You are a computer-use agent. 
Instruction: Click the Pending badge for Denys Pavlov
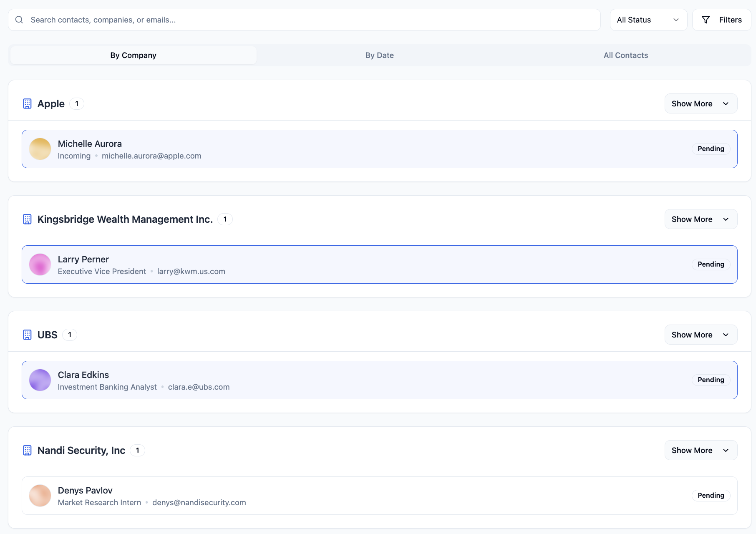tap(711, 495)
